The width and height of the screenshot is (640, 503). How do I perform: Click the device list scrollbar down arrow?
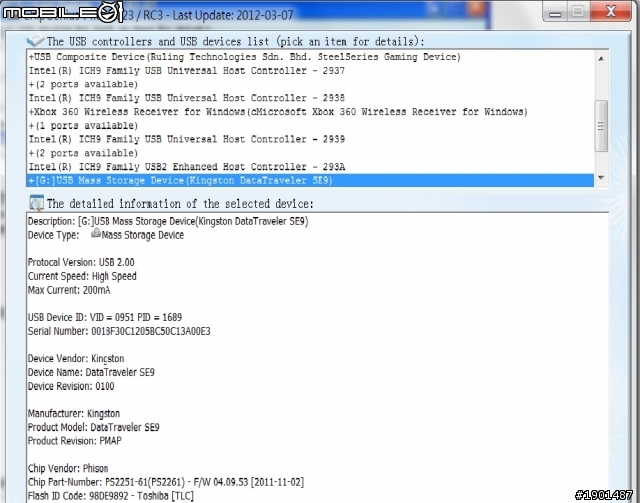coord(601,178)
